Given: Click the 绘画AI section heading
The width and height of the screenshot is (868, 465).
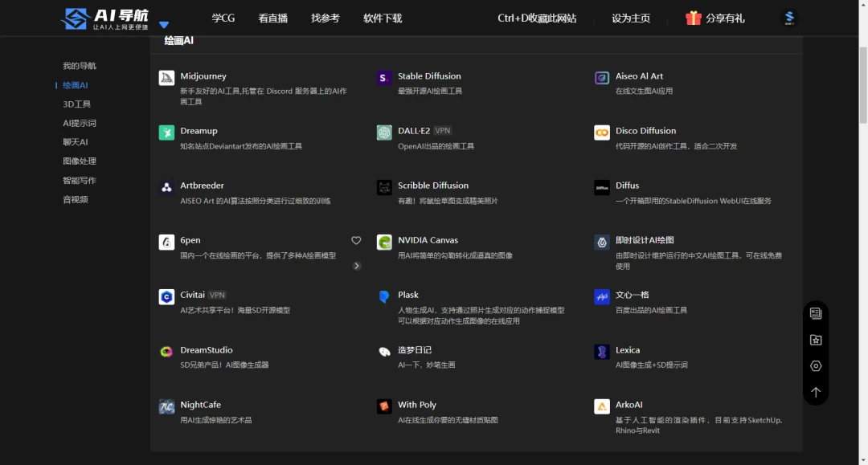Looking at the screenshot, I should (x=178, y=40).
